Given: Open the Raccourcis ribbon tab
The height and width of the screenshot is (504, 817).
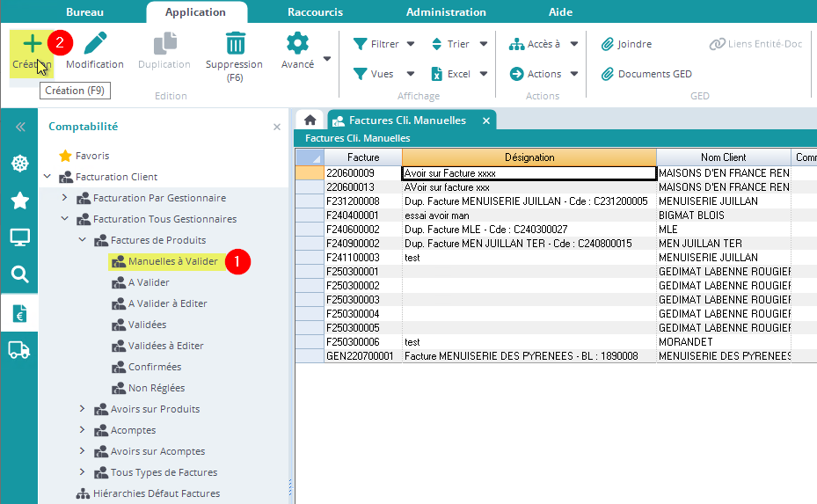Looking at the screenshot, I should 315,12.
